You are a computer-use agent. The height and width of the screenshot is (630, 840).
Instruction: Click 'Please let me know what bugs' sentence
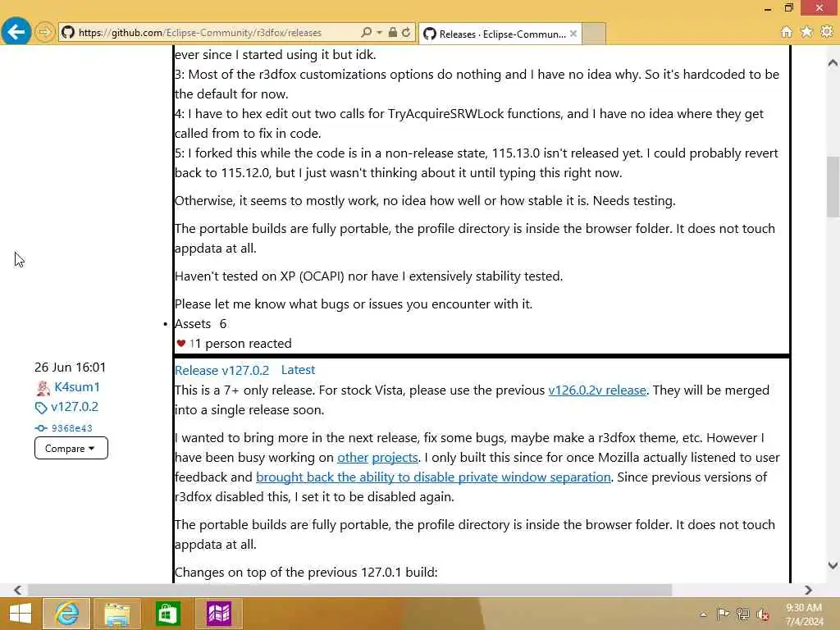pos(354,304)
